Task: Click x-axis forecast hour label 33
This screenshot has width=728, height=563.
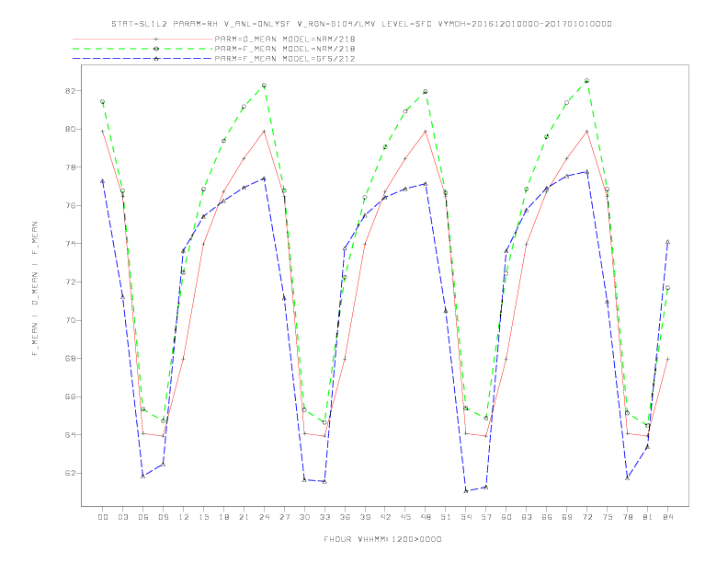Action: coord(324,517)
